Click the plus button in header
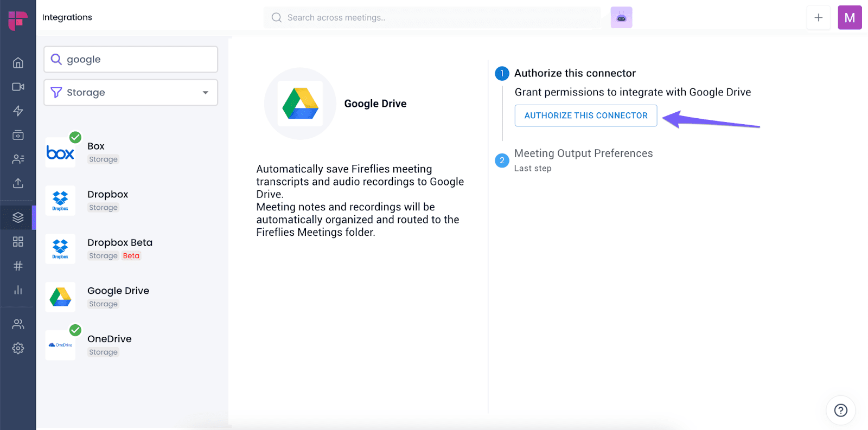The width and height of the screenshot is (868, 430). point(818,17)
